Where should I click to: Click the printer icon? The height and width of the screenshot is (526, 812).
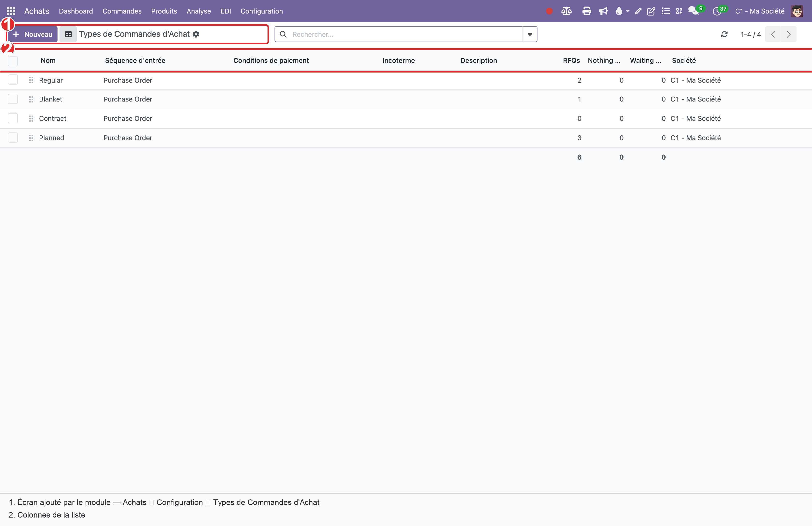[587, 11]
